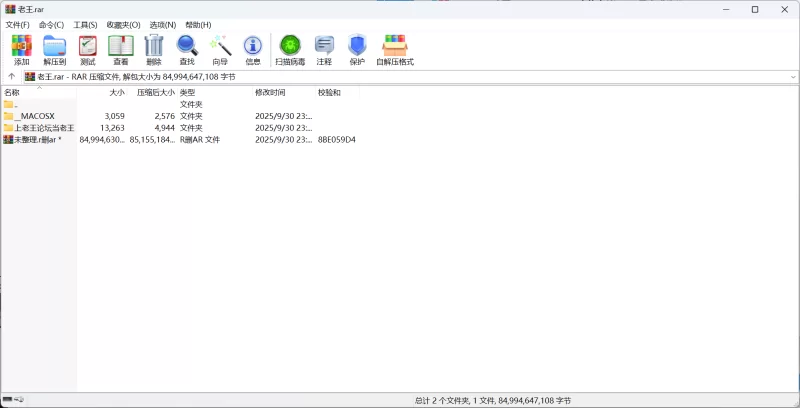Viewport: 800px width, 408px height.
Task: Click the 添加 (Add) toolbar icon
Action: click(x=21, y=49)
